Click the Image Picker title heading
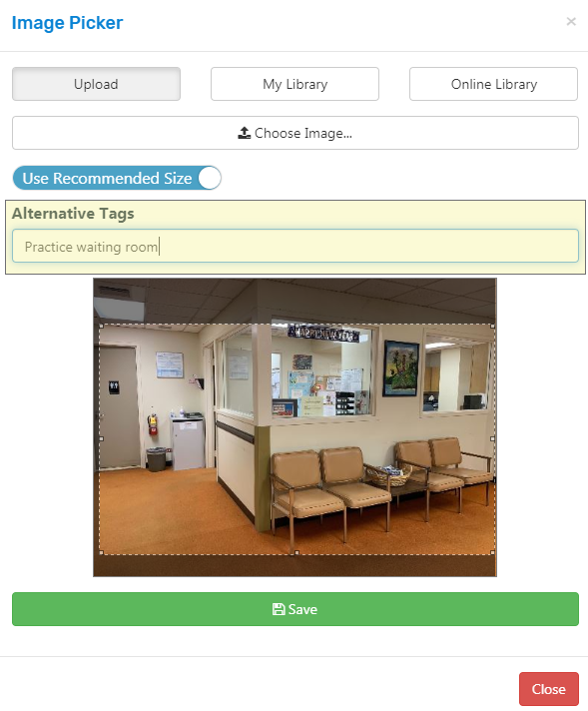 tap(67, 23)
